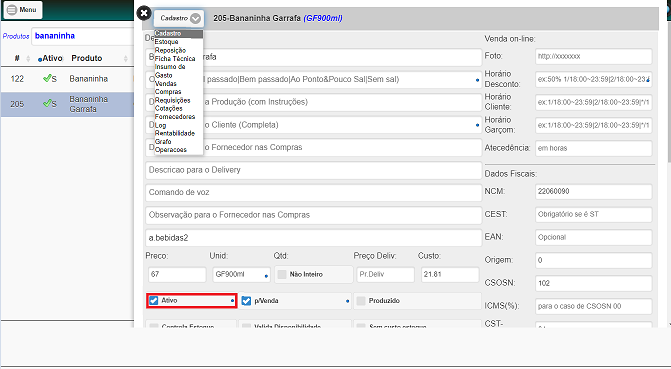Image resolution: width=671 pixels, height=369 pixels.
Task: Click the Preco input showing 67
Action: click(177, 274)
